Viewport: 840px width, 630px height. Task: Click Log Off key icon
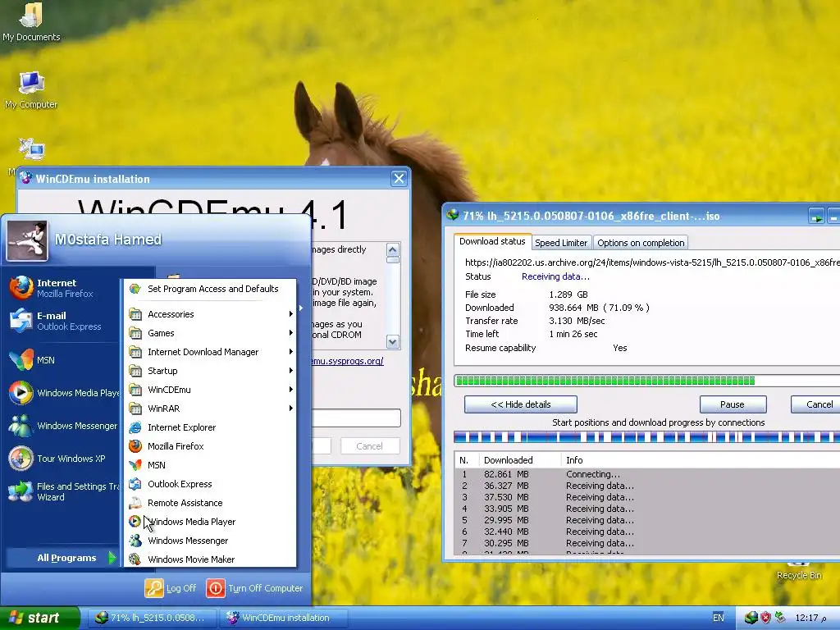[x=153, y=588]
